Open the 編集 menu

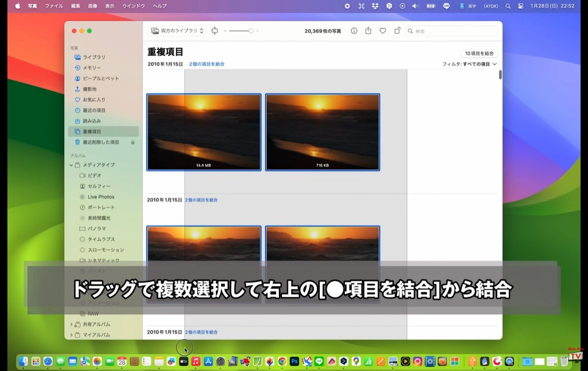point(76,6)
